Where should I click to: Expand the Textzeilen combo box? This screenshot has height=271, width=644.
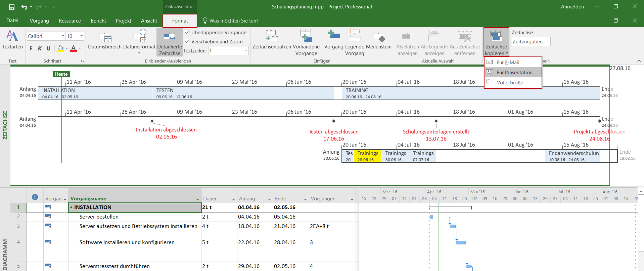pos(246,51)
